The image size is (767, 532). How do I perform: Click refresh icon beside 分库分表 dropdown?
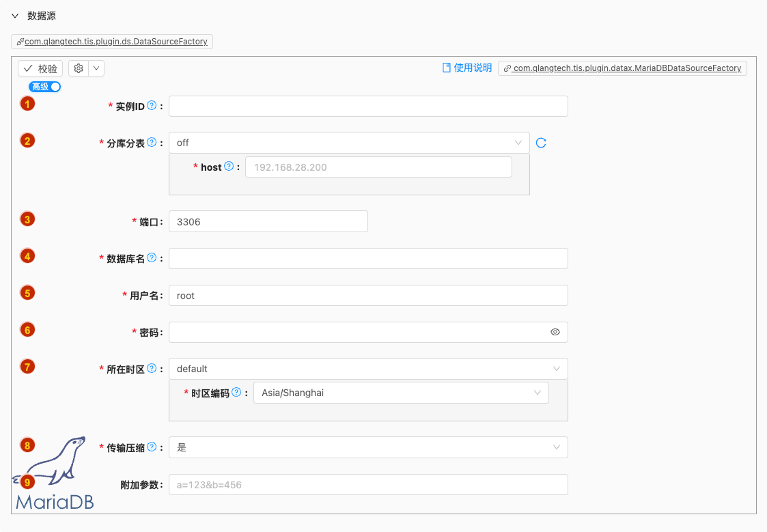coord(541,143)
